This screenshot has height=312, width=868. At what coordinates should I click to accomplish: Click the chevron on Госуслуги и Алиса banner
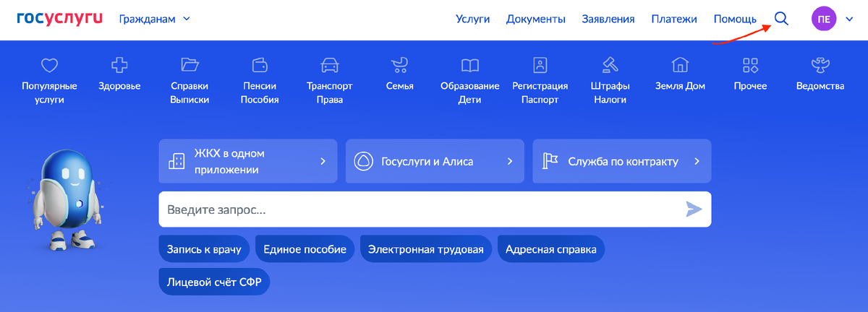(510, 161)
